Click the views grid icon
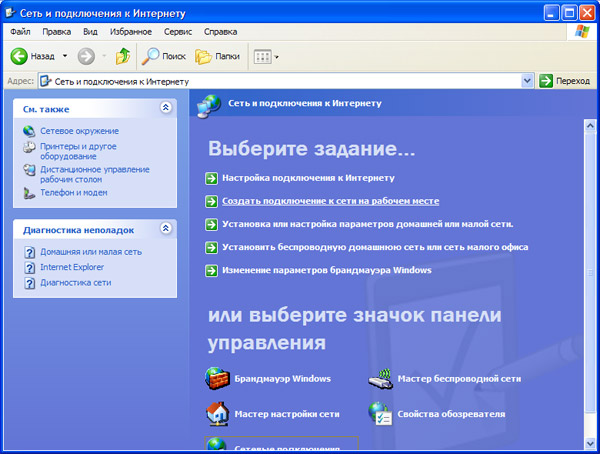This screenshot has width=600, height=454. point(262,57)
